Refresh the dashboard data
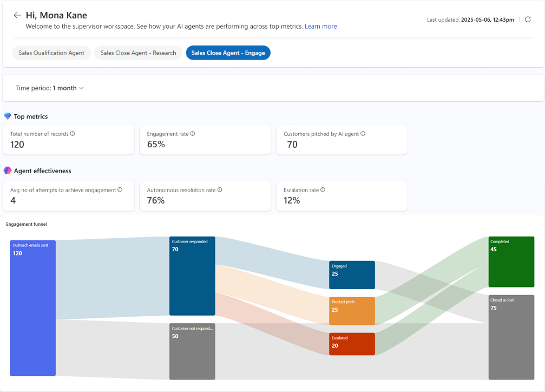Screen dimensions: 545x392 (x=528, y=19)
